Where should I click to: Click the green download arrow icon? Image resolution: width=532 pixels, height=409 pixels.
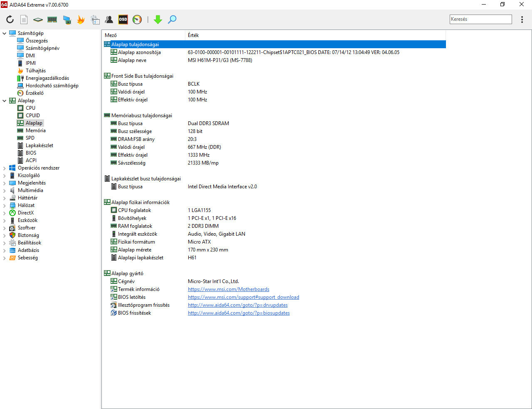158,19
